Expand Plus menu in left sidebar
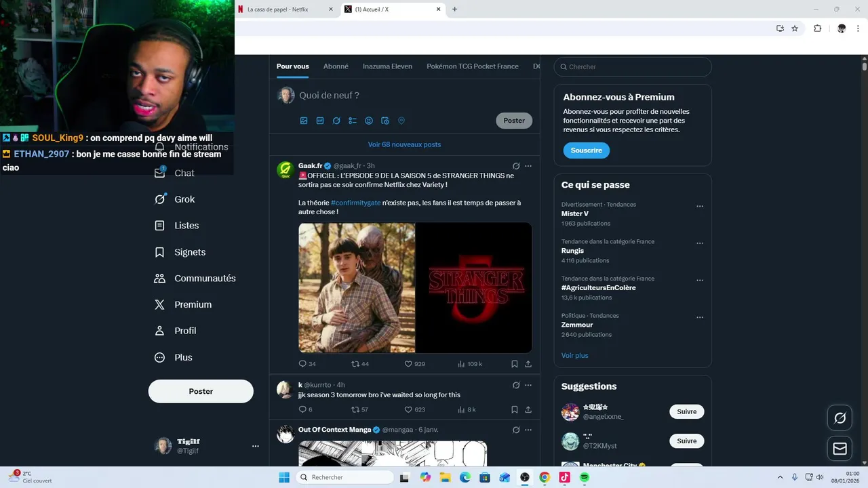Viewport: 868px width, 488px height. pyautogui.click(x=174, y=357)
